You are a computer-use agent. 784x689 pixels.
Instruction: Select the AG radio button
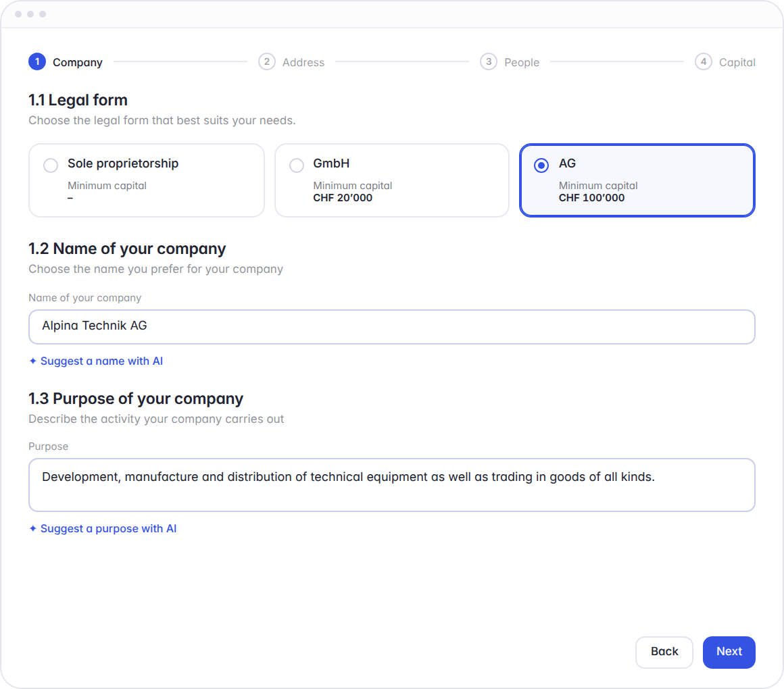coord(541,165)
